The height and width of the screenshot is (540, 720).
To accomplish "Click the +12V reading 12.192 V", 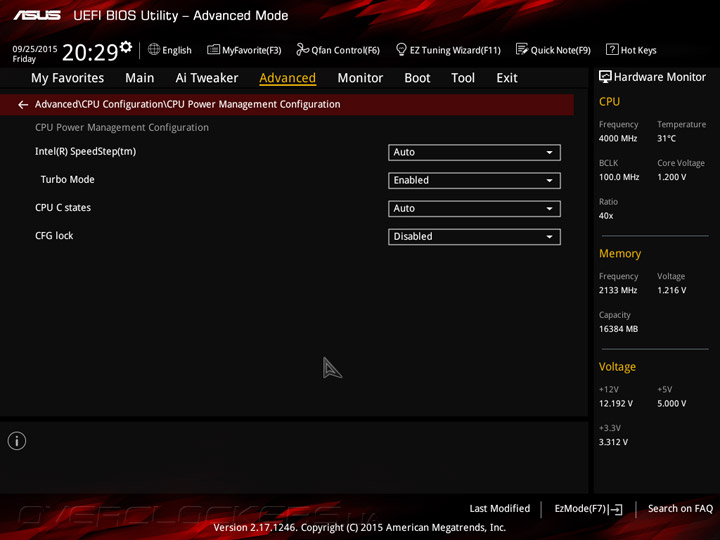I will 616,403.
